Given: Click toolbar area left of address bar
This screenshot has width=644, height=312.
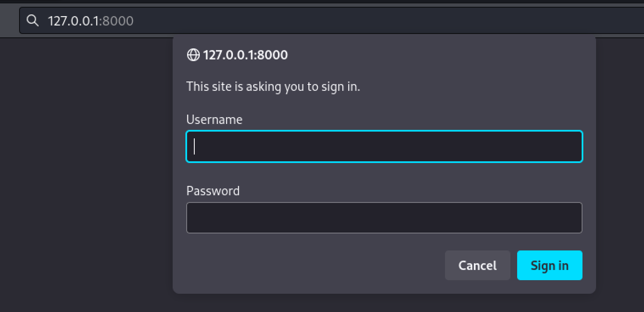Looking at the screenshot, I should click(x=8, y=20).
